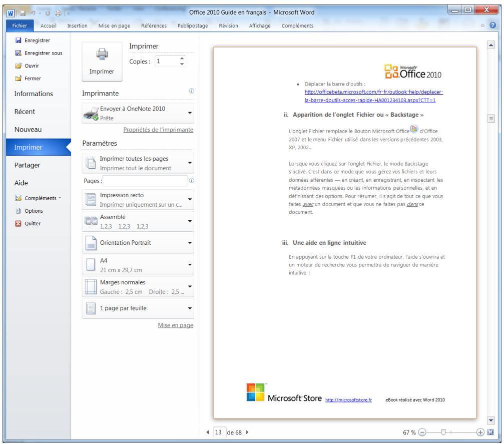Increase copies with the up spinner arrow
The height and width of the screenshot is (444, 504).
point(182,59)
